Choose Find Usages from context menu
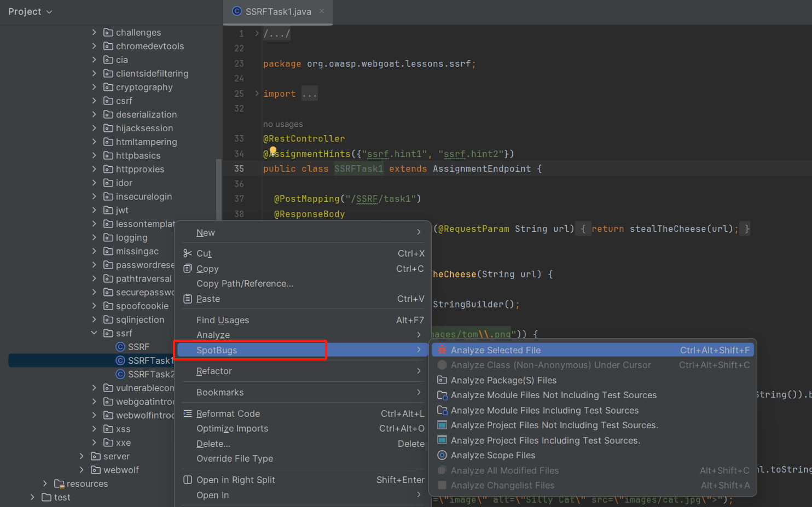 [303, 320]
